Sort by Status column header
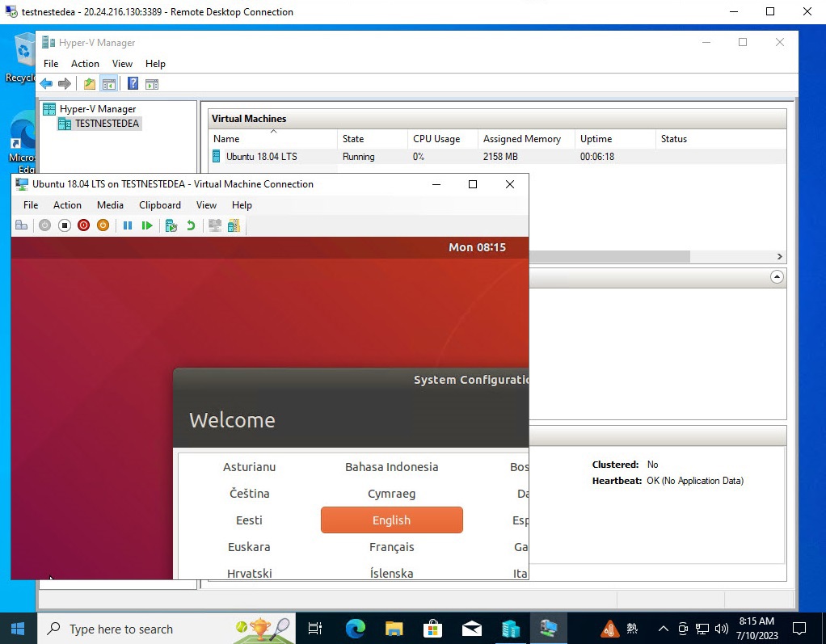Image resolution: width=826 pixels, height=644 pixels. tap(721, 139)
